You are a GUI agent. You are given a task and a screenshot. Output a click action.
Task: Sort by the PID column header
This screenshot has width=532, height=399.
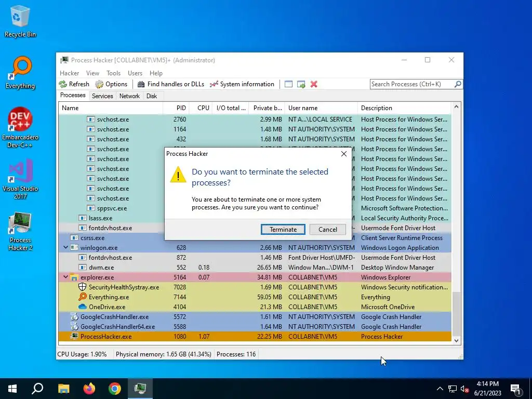click(x=176, y=108)
